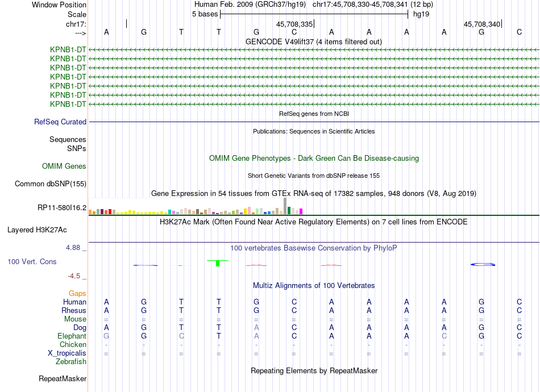This screenshot has width=540, height=392.
Task: Click the faded A in Dog row
Action: pyautogui.click(x=256, y=328)
